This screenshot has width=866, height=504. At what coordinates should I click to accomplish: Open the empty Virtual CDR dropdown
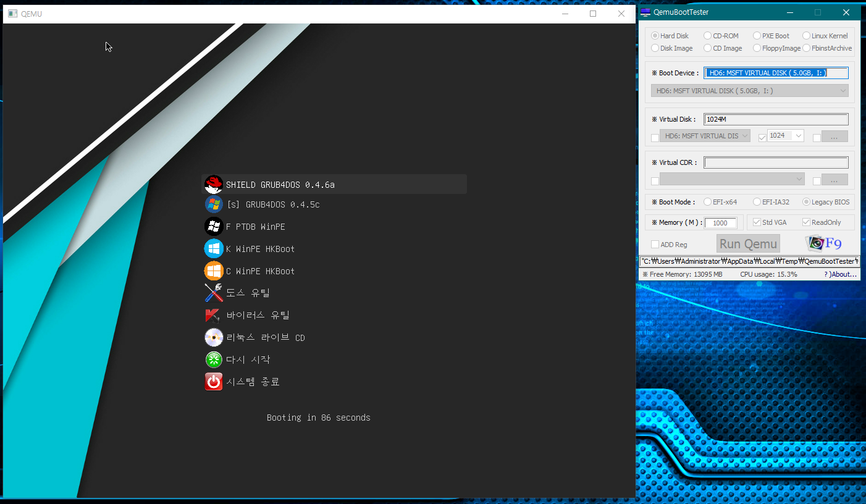tap(732, 179)
